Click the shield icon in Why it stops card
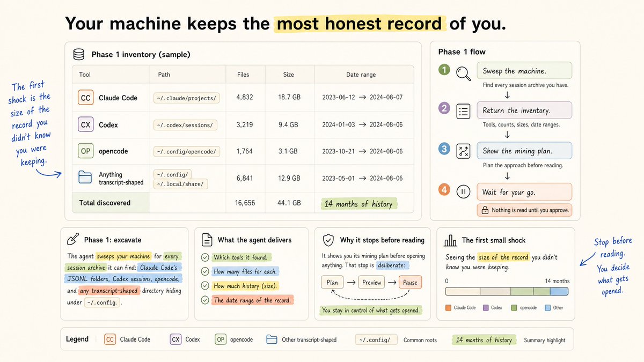This screenshot has height=362, width=644. [328, 240]
